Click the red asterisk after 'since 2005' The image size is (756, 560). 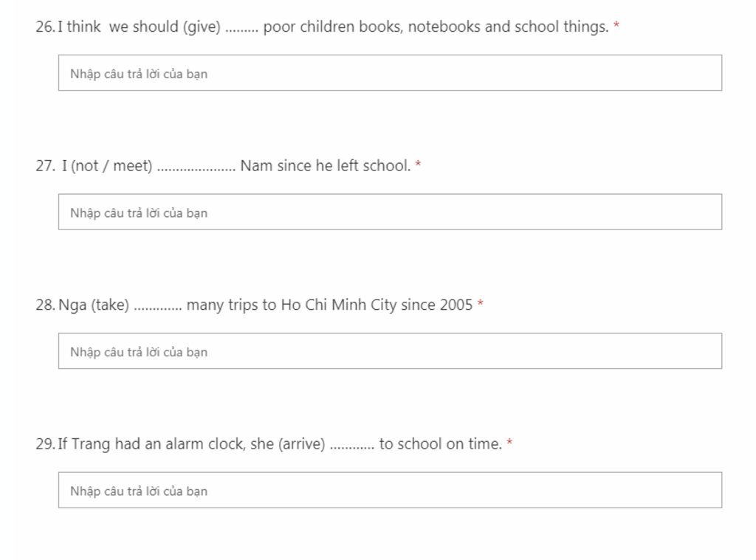pyautogui.click(x=480, y=303)
